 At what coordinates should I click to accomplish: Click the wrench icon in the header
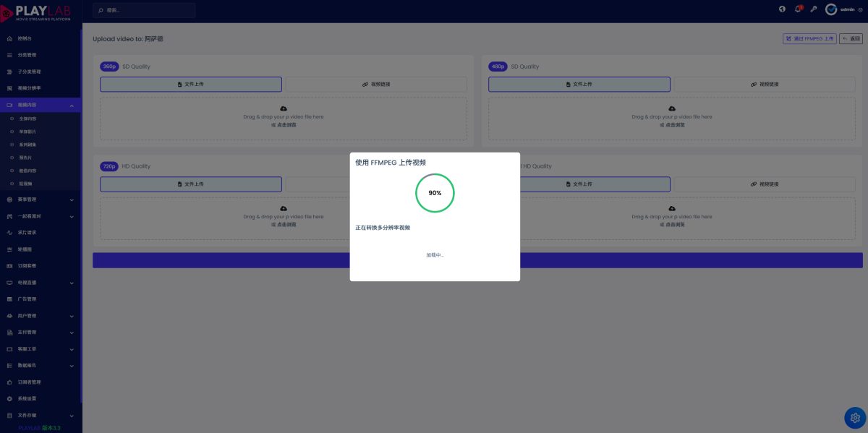[813, 9]
